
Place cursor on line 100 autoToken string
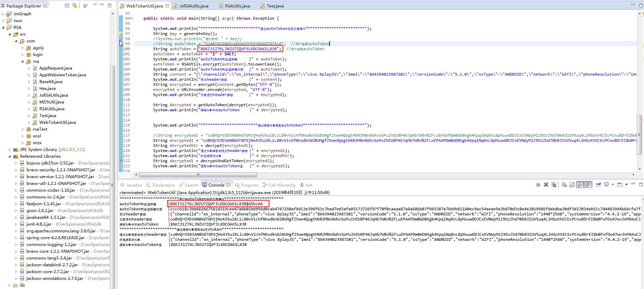[239, 49]
